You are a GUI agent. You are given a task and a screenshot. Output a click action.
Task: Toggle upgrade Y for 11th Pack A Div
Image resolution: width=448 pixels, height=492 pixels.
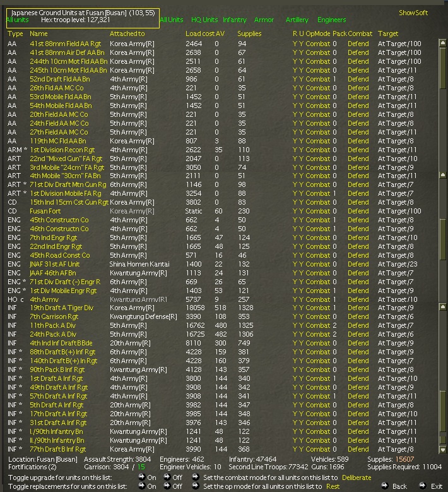pos(301,325)
